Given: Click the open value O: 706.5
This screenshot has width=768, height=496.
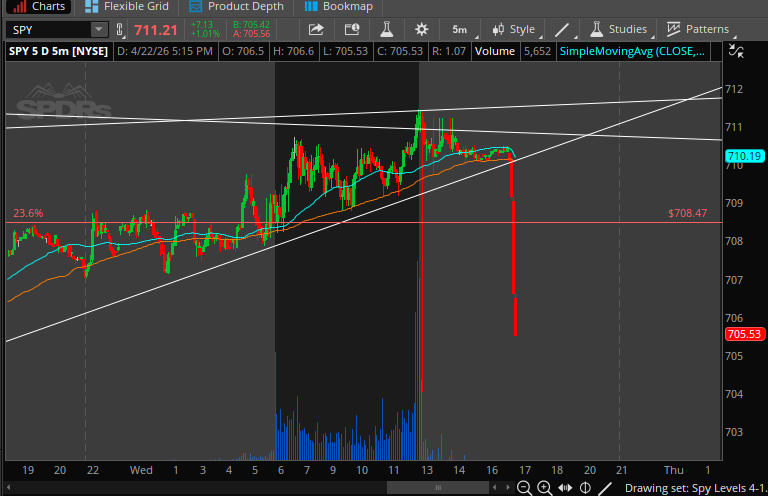Looking at the screenshot, I should point(242,51).
